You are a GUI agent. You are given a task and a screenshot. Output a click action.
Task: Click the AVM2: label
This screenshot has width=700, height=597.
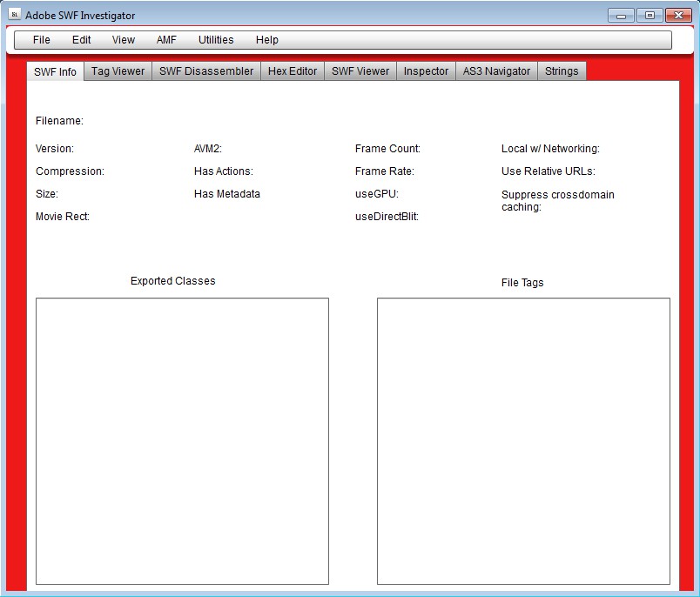[x=208, y=149]
